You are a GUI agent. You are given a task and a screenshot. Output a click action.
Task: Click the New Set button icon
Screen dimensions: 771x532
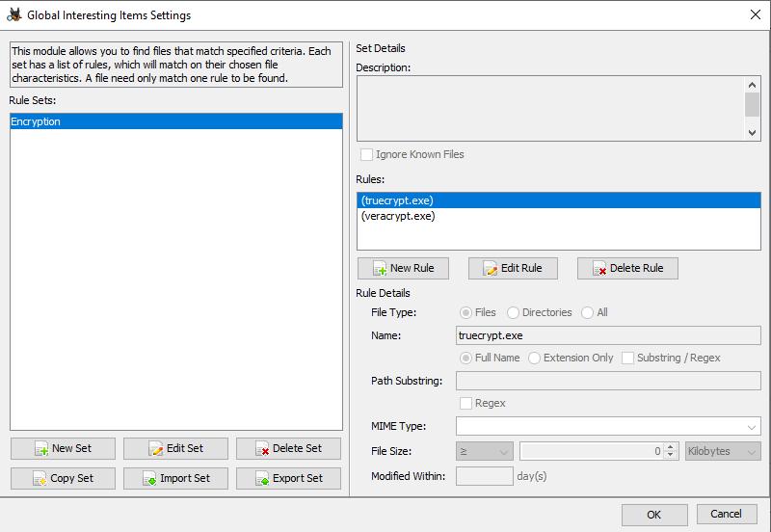(41, 449)
